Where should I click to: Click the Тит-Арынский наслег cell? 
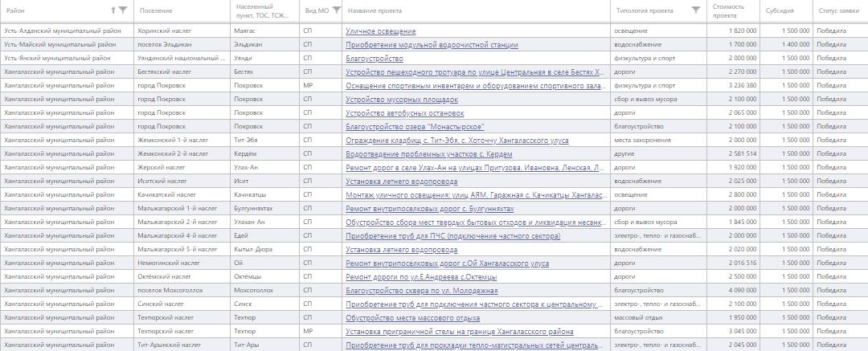pos(182,345)
